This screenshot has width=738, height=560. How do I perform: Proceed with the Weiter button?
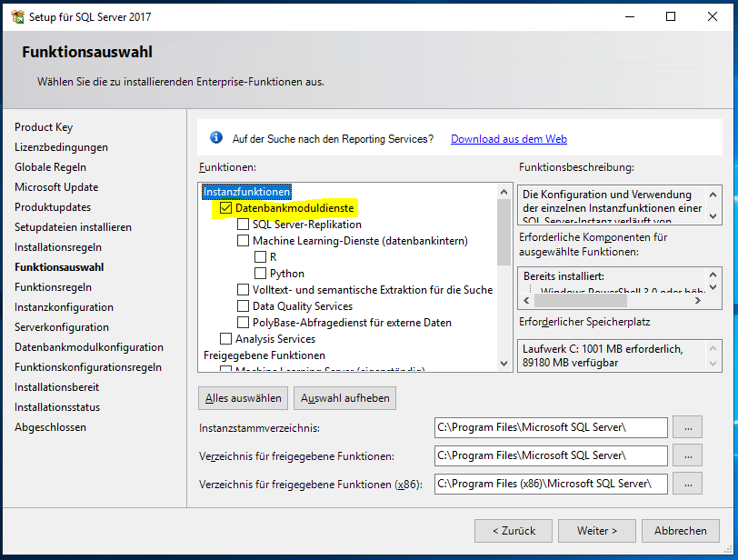coord(597,531)
